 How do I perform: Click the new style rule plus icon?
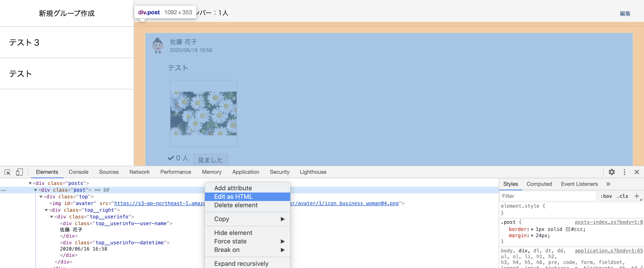tap(636, 196)
